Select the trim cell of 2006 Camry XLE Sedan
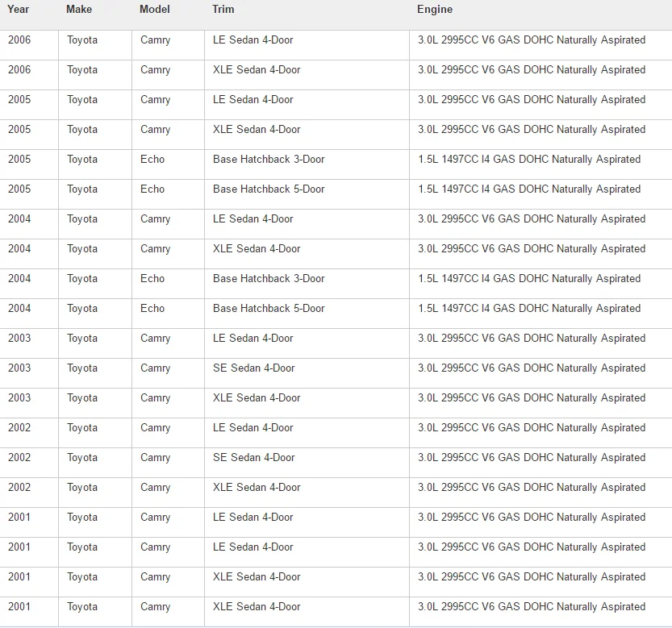Viewport: 672px width, 628px height. click(307, 75)
